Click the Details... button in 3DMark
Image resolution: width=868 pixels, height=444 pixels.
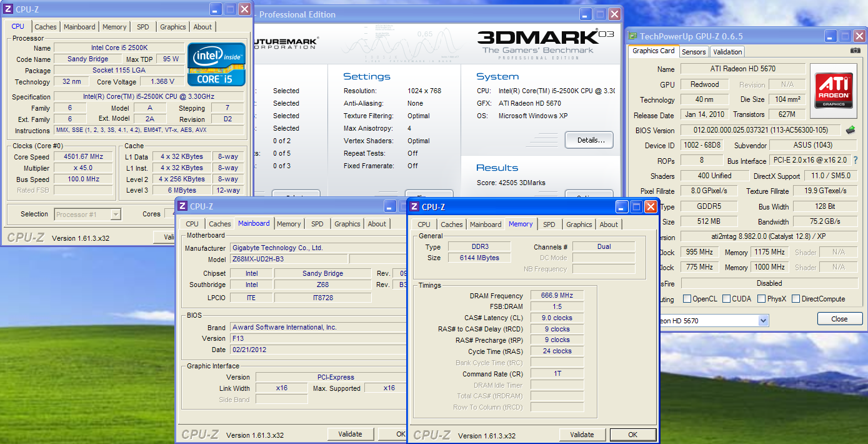pyautogui.click(x=589, y=140)
